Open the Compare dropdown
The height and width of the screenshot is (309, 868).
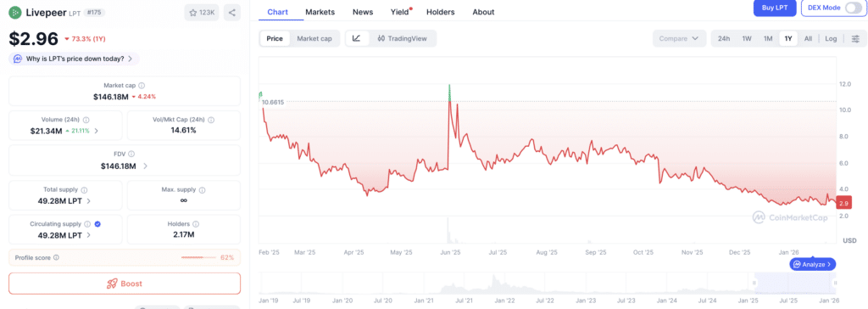point(680,38)
